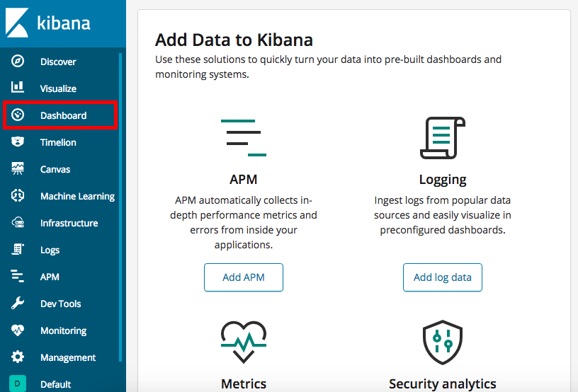Switch the Default space avatar

pyautogui.click(x=17, y=384)
